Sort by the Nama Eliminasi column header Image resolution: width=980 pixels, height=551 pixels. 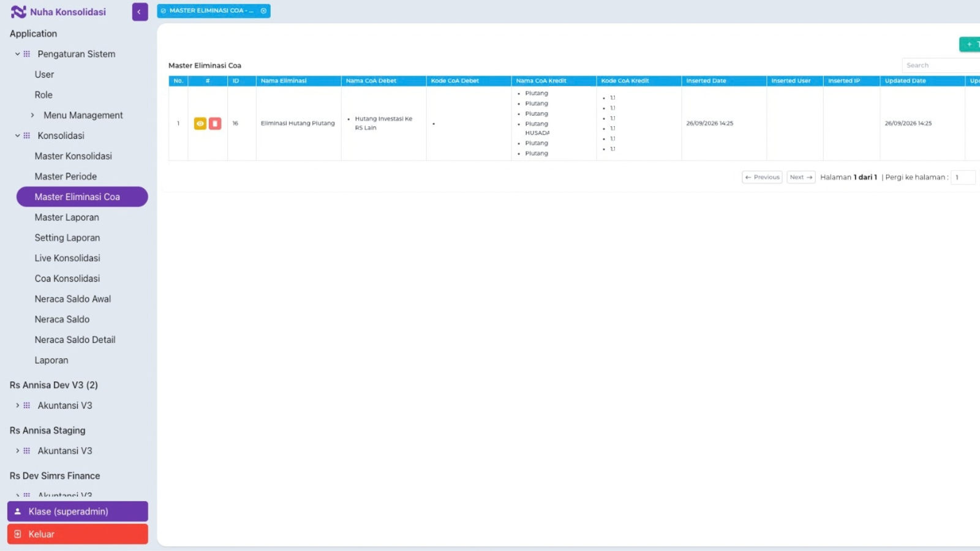(x=298, y=81)
